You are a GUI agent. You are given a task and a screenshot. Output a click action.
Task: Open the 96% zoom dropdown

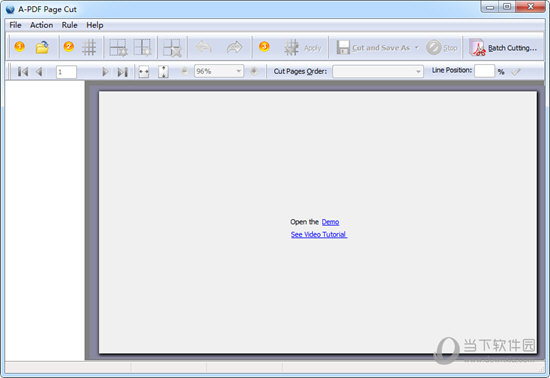tap(238, 71)
